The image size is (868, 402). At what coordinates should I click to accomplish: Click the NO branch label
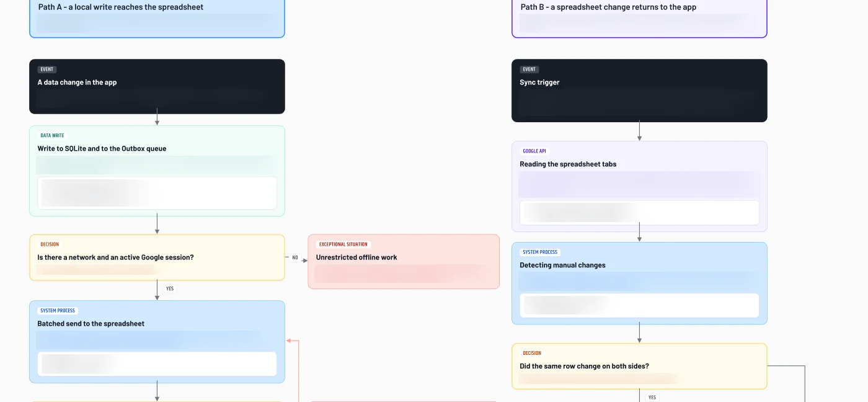(295, 257)
